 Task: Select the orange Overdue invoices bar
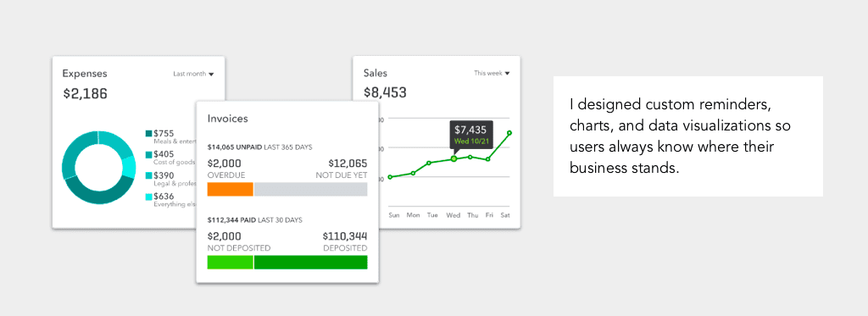pyautogui.click(x=231, y=189)
